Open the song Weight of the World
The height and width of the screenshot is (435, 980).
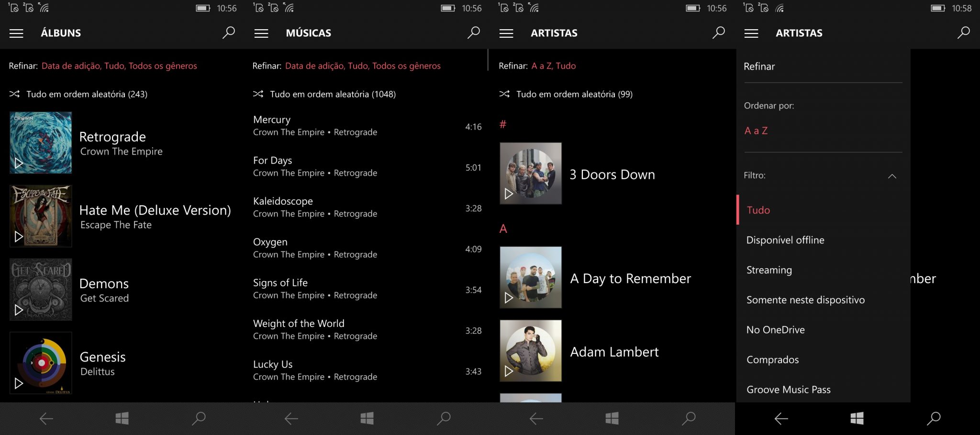(299, 324)
